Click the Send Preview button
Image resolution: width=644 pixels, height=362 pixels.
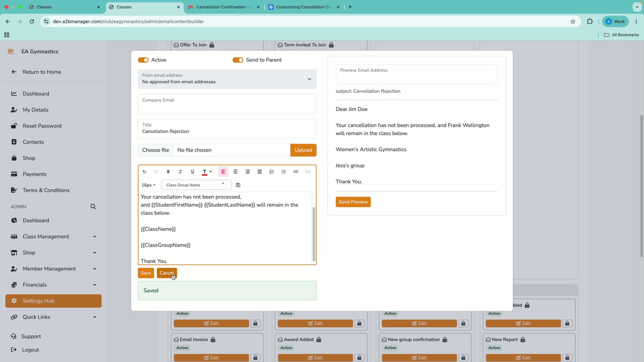353,202
